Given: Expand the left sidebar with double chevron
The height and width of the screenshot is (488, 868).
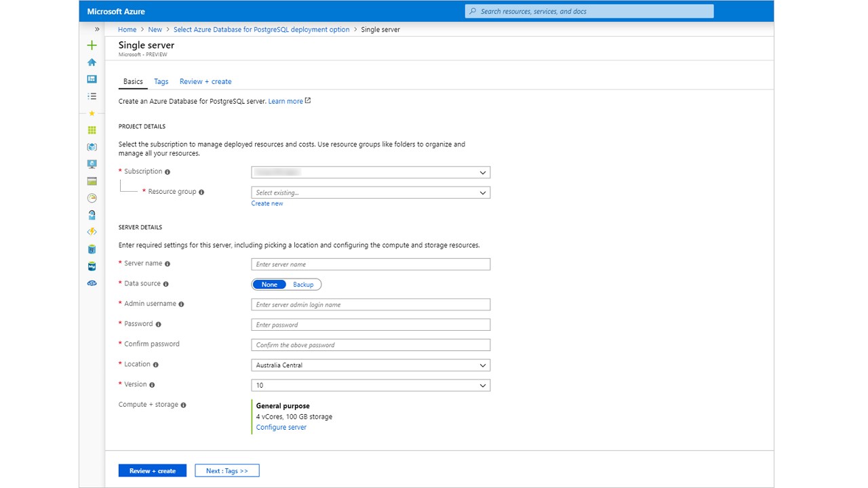Looking at the screenshot, I should [97, 29].
